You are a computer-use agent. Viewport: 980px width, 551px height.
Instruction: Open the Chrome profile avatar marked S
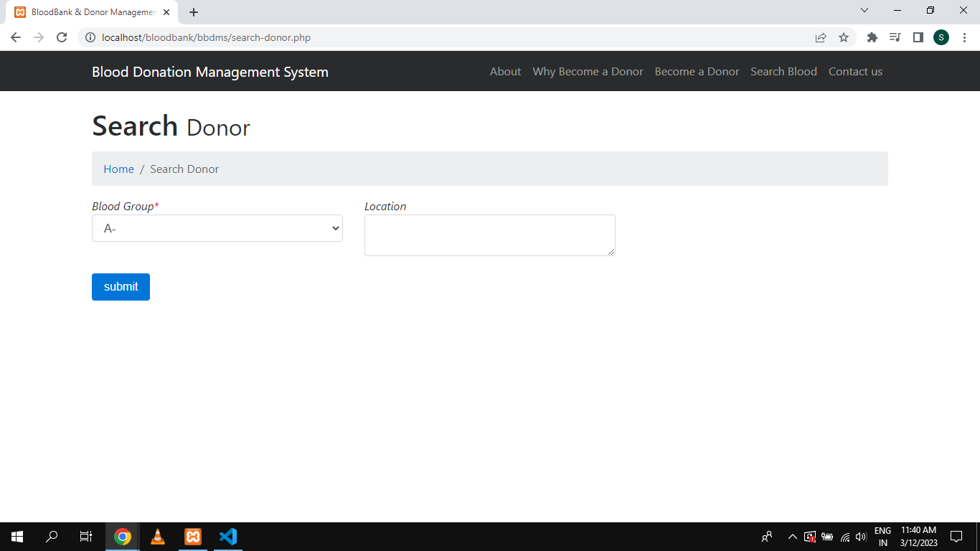click(x=941, y=37)
